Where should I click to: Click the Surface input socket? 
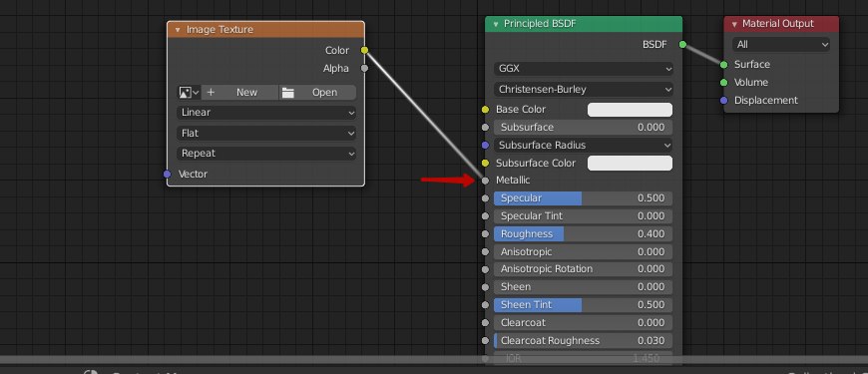click(723, 65)
